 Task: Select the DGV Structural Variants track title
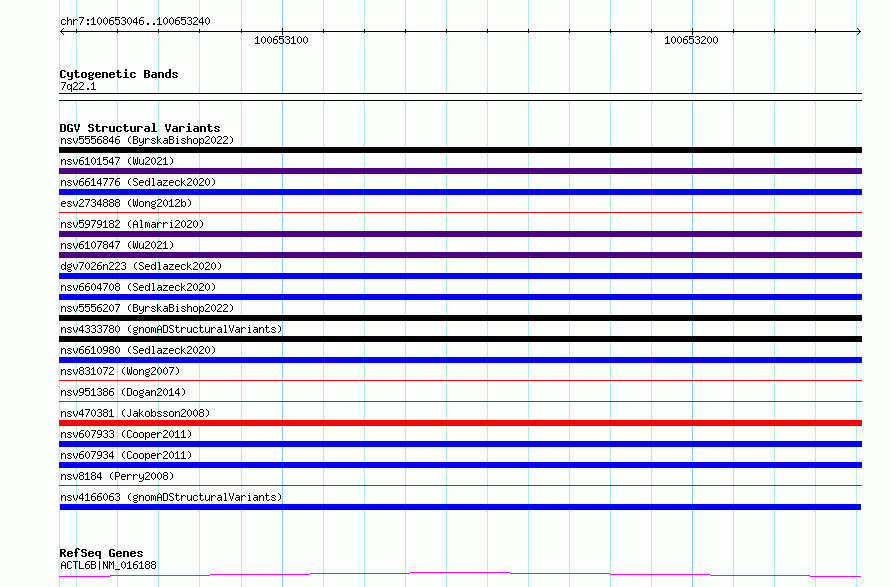(140, 128)
